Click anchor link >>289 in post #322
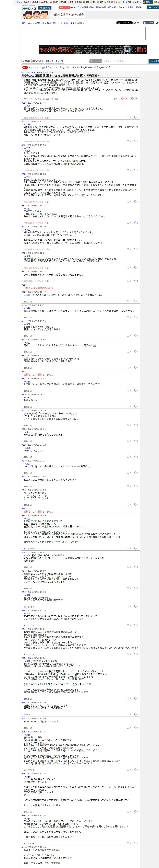This screenshot has height=868, width=159. (x=27, y=148)
